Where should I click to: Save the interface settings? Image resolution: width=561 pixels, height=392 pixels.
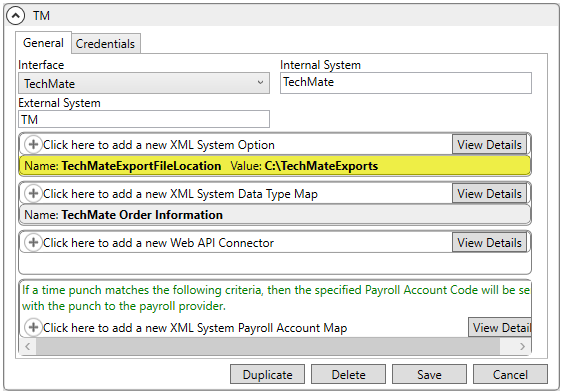tap(429, 374)
